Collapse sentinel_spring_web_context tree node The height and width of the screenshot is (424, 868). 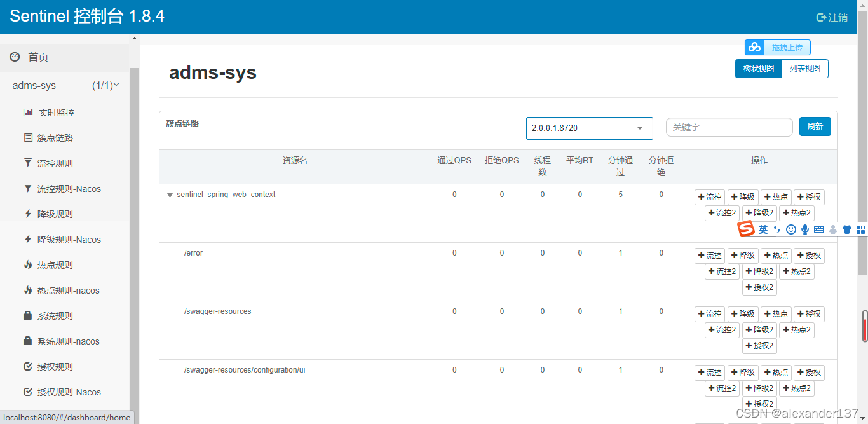tap(170, 195)
